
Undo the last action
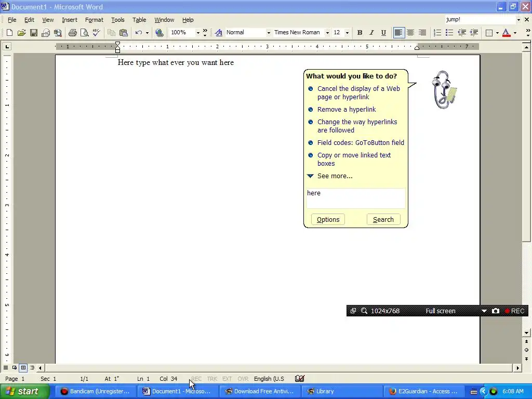tap(138, 33)
